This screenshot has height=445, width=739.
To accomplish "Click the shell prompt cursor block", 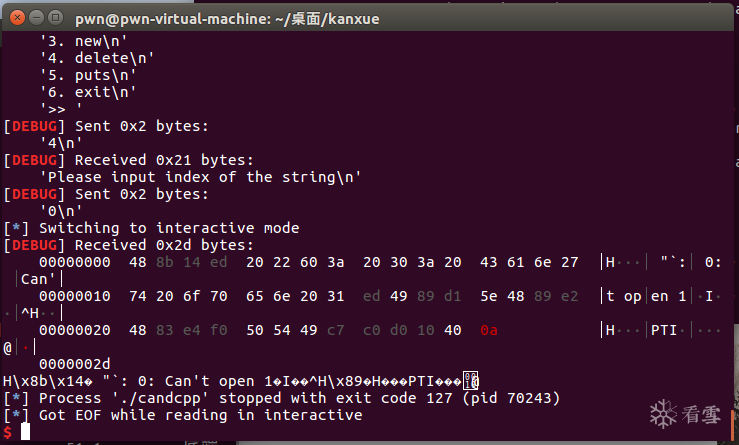I will pyautogui.click(x=25, y=431).
